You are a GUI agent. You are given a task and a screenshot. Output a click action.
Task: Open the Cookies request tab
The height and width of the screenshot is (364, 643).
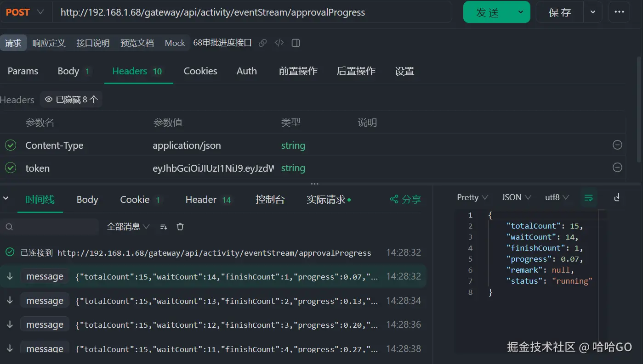click(200, 71)
